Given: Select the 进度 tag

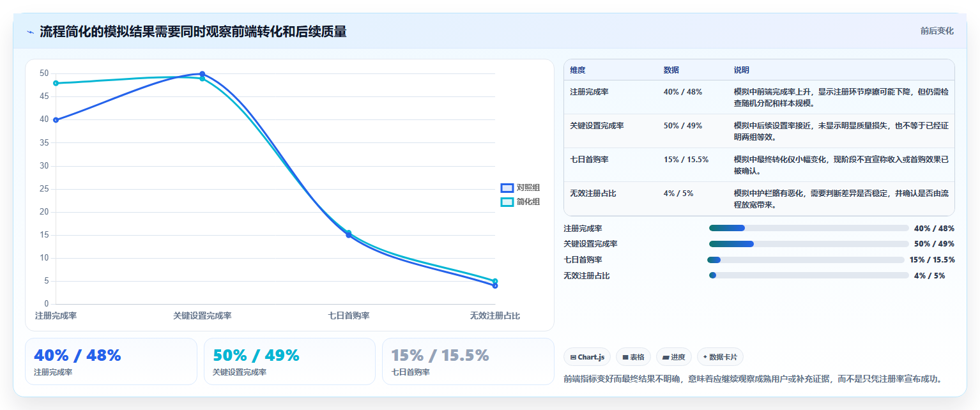Looking at the screenshot, I should [x=674, y=357].
